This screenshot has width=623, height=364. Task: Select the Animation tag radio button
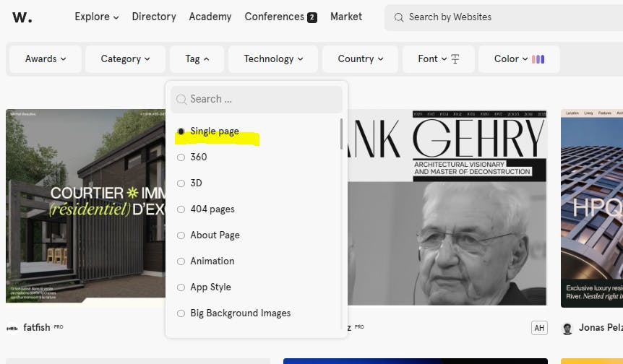click(x=181, y=261)
